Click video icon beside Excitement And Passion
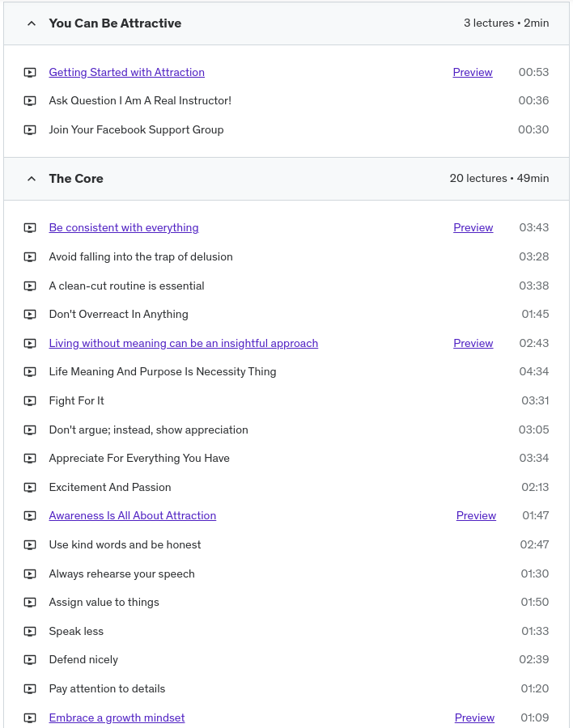This screenshot has height=728, width=573. click(30, 488)
